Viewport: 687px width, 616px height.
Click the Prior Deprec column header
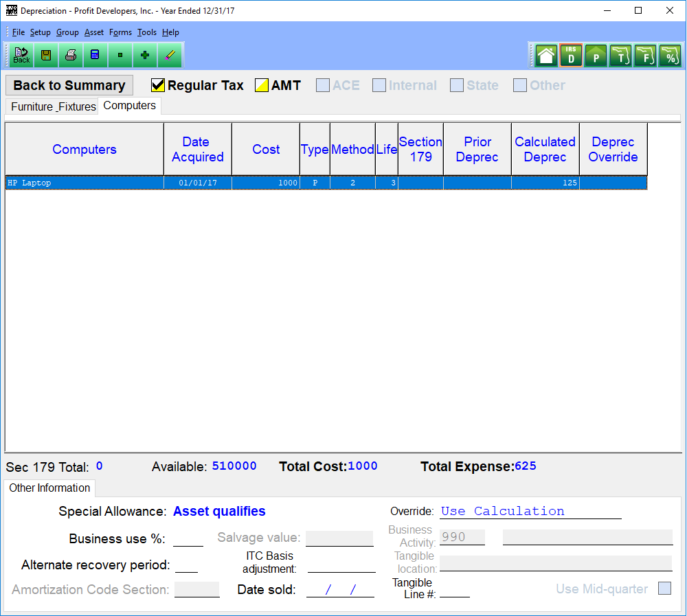point(477,150)
